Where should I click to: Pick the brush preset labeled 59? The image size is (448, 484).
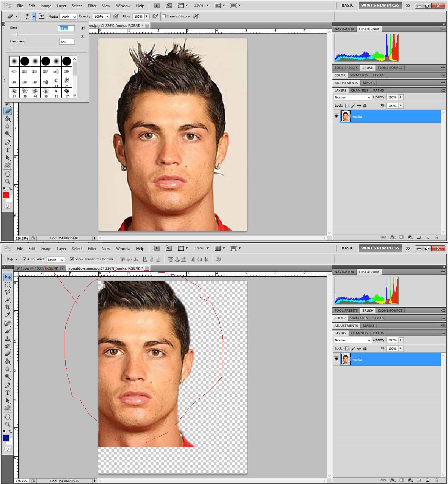pos(46,93)
